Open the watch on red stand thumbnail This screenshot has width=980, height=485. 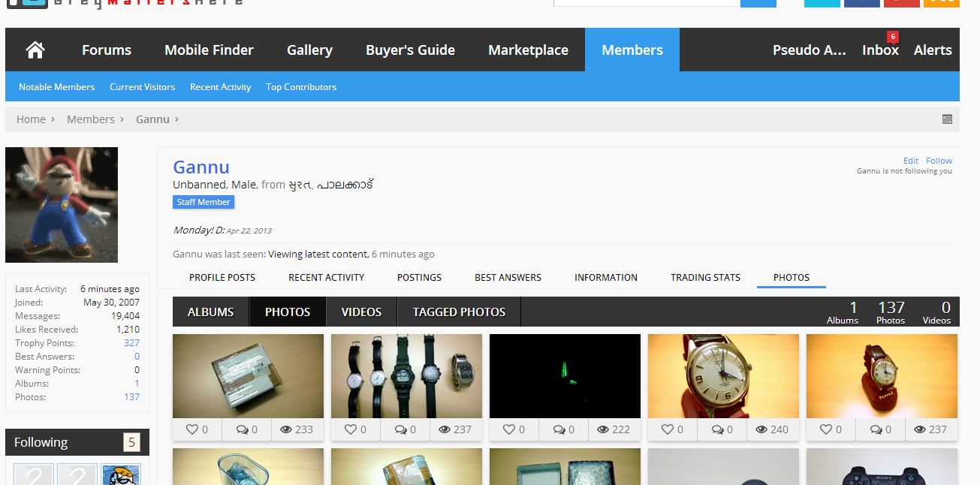pos(882,376)
